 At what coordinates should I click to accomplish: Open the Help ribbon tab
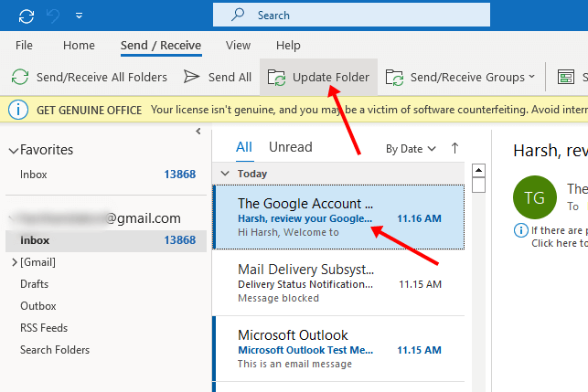[287, 46]
